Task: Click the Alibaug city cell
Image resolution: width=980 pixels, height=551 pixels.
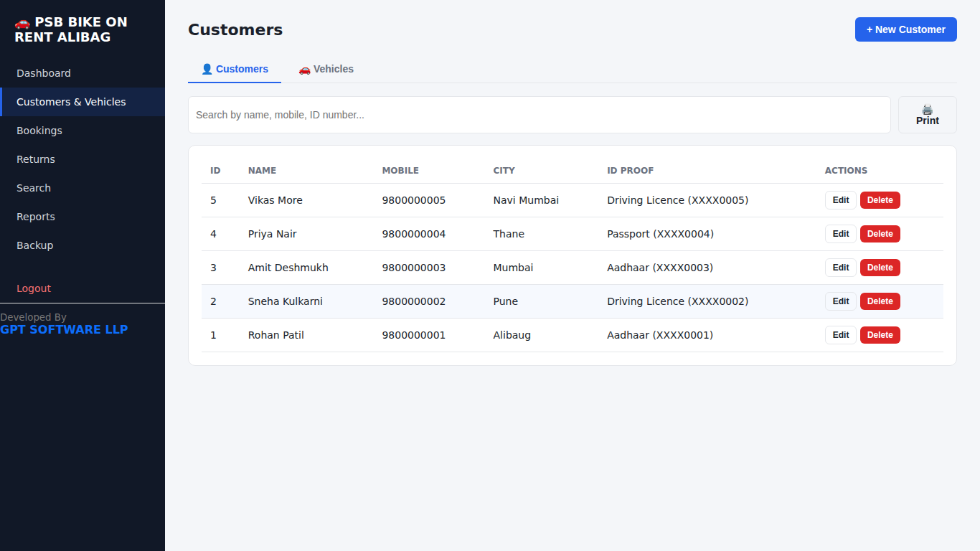Action: pyautogui.click(x=512, y=335)
